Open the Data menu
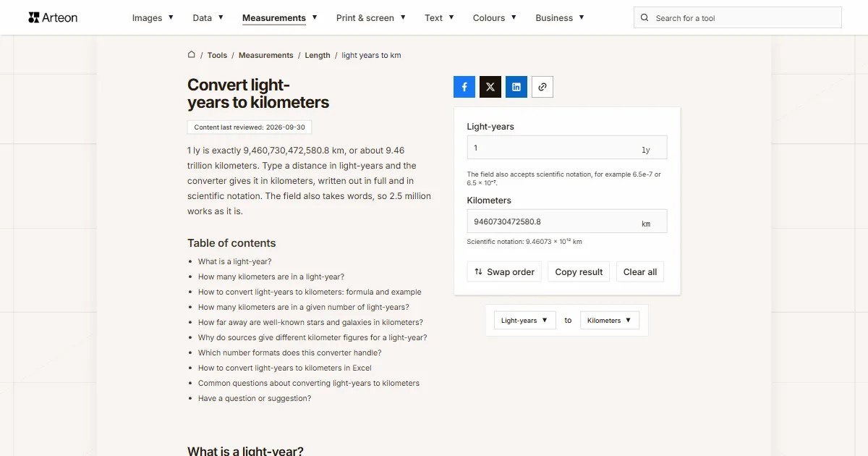868x456 pixels. click(x=208, y=18)
